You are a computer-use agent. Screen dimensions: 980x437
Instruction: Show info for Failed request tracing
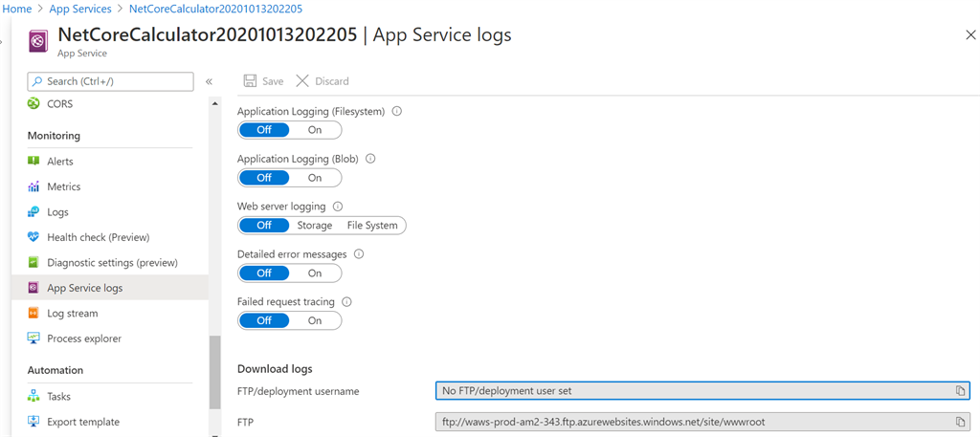[x=346, y=301]
